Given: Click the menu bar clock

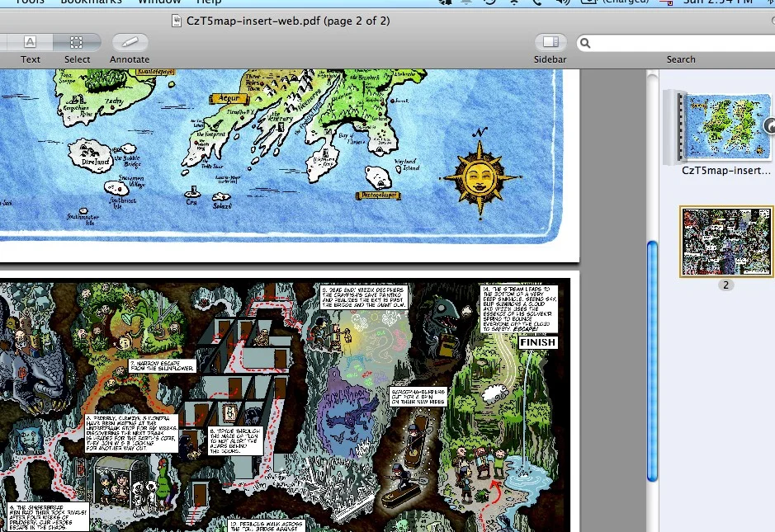Looking at the screenshot, I should (718, 2).
